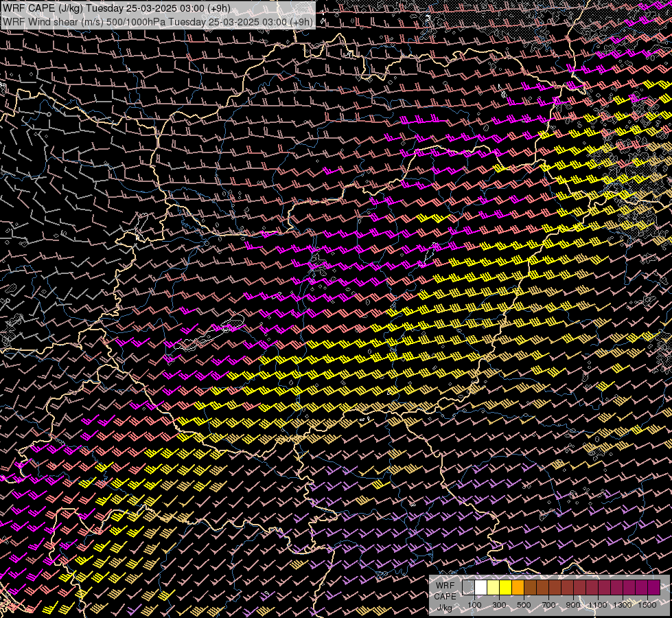Viewport: 672px width, 618px height.
Task: Click the legend value 100
Action: [x=474, y=605]
